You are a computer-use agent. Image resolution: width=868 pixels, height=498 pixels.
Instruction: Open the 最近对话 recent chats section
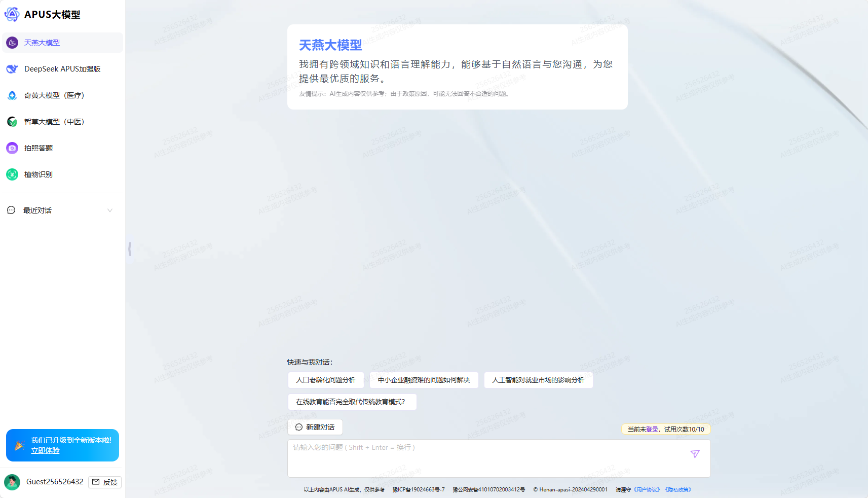(x=37, y=210)
